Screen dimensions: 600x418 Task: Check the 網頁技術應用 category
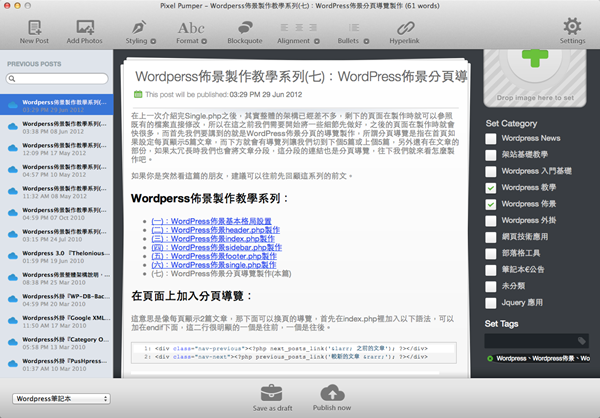coord(491,237)
